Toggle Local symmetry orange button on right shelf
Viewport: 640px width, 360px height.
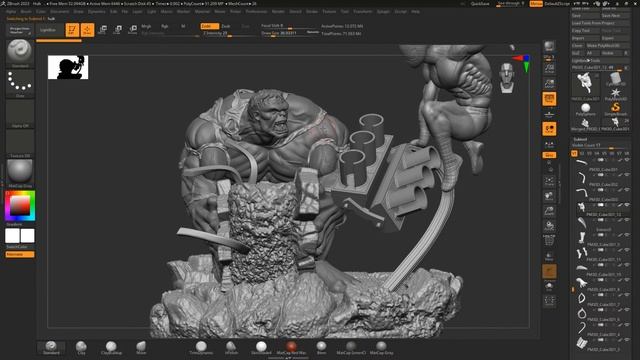(549, 129)
